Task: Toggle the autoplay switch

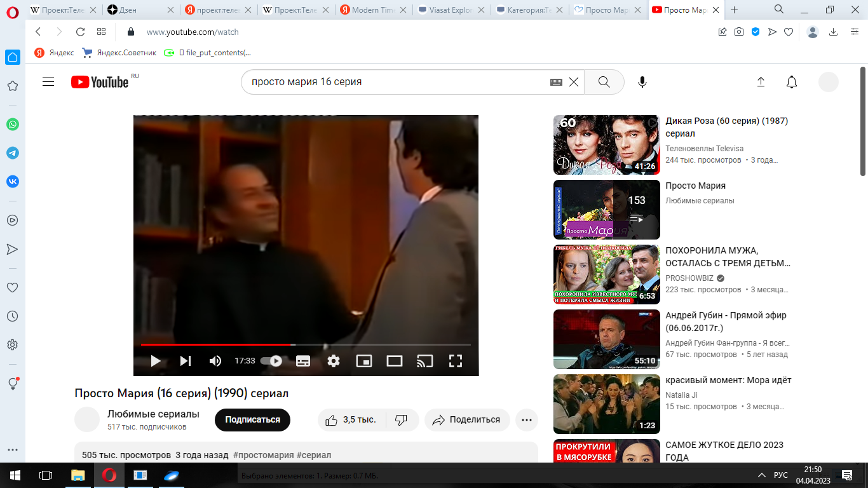Action: point(271,361)
